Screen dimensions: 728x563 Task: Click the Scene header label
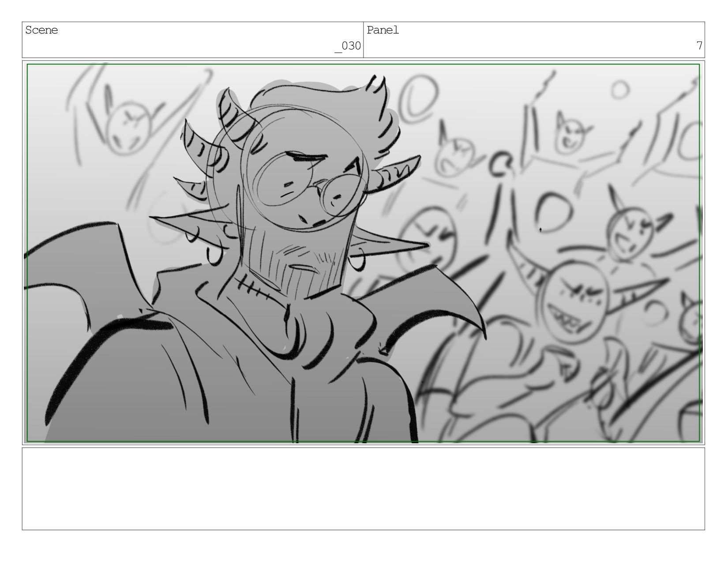[x=41, y=30]
